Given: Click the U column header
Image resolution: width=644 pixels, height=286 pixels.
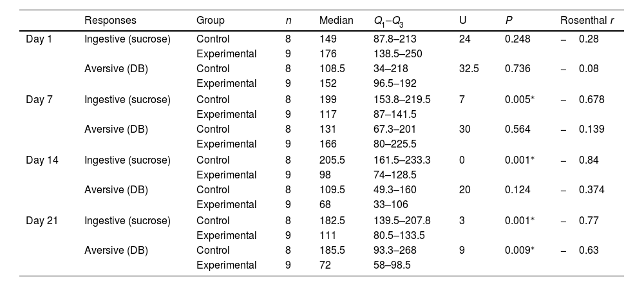Looking at the screenshot, I should [462, 21].
